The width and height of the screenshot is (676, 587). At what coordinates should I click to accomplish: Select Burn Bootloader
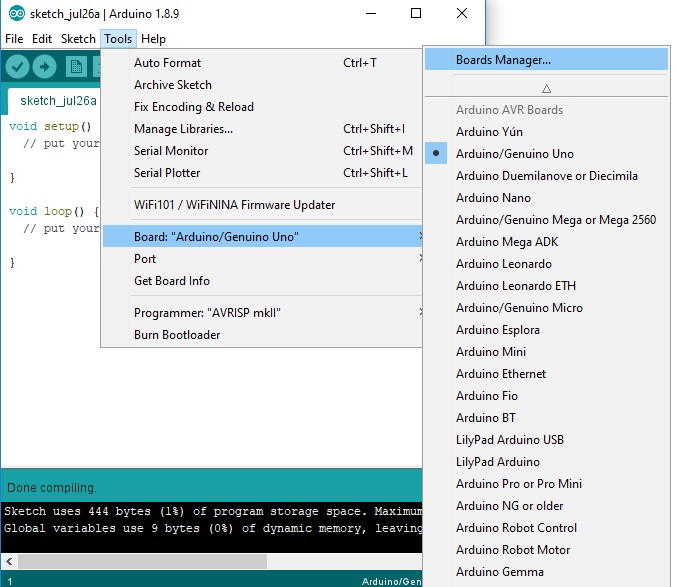[262, 335]
